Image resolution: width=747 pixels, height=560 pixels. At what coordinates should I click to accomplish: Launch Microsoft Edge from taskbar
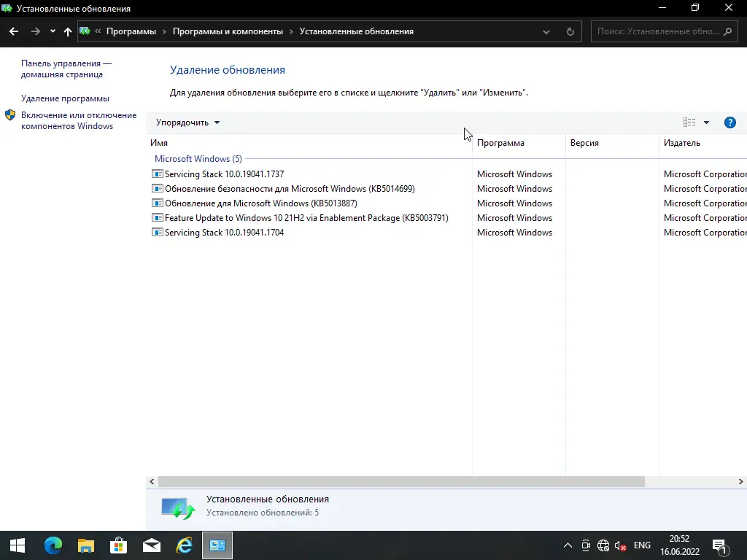tap(53, 545)
